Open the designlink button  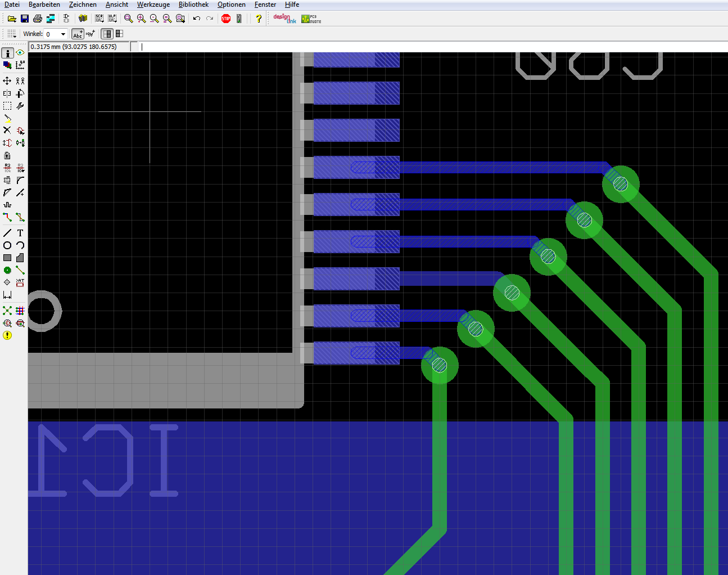coord(285,19)
